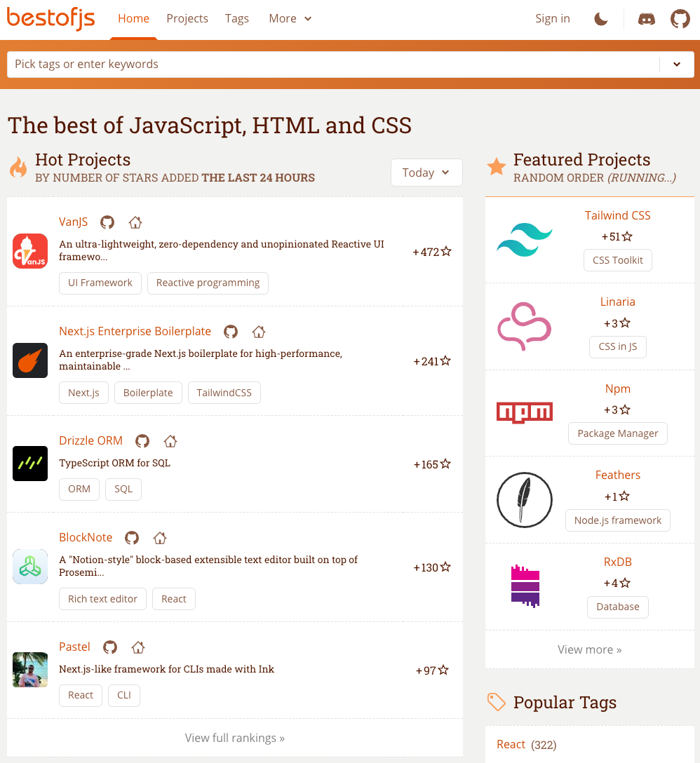Screen dimensions: 700x763
Task: Open Next.js Enterprise Boilerplate GitHub icon
Action: pos(231,332)
